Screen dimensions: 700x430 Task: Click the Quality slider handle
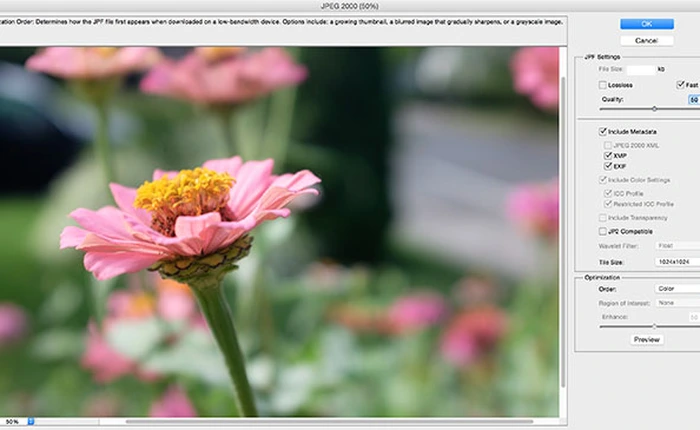[654, 108]
